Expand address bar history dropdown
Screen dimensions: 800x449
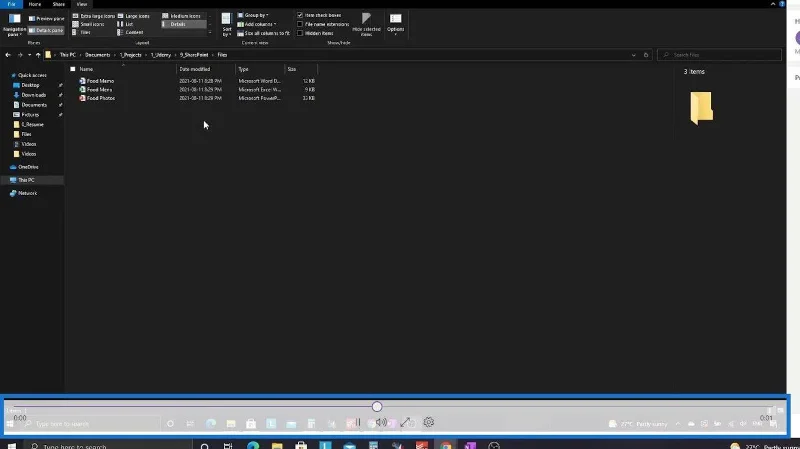(x=634, y=55)
